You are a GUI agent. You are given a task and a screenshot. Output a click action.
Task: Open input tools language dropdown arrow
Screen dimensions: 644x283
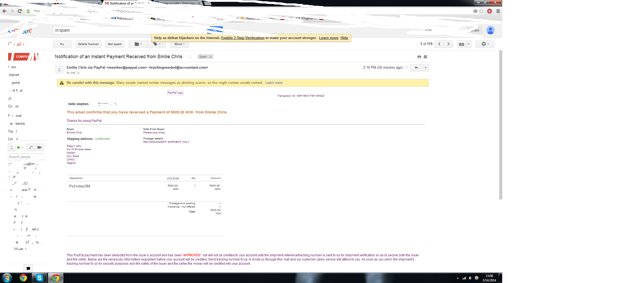(x=468, y=44)
